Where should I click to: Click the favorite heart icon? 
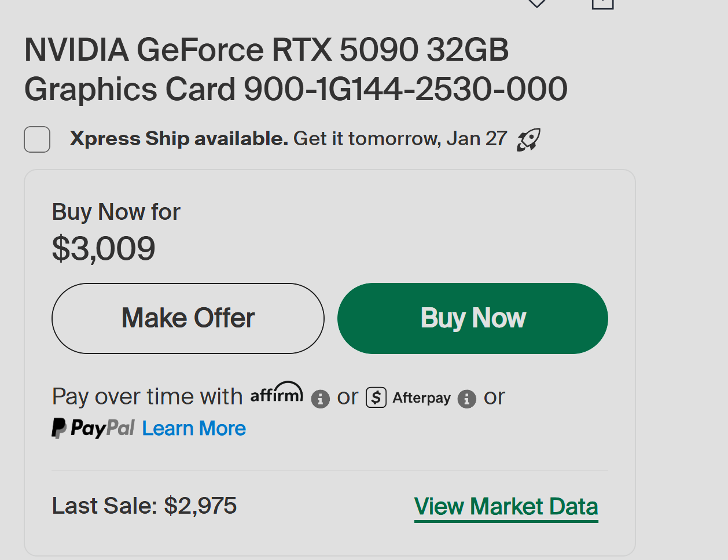(x=537, y=3)
